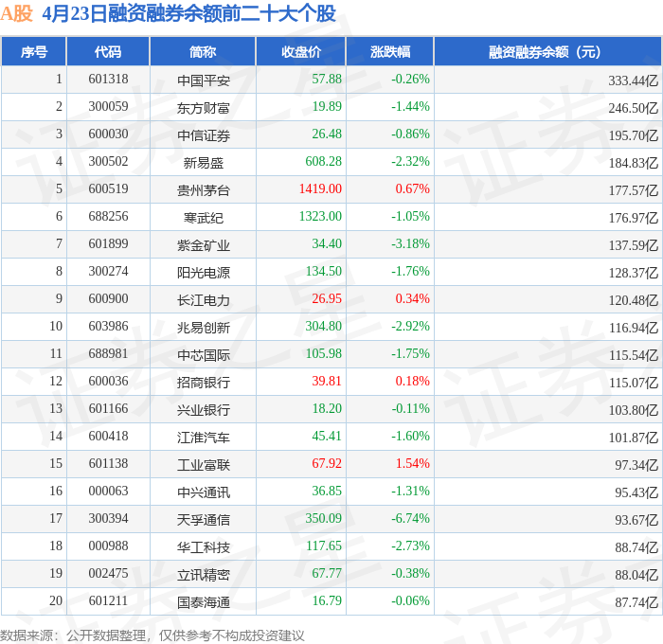The height and width of the screenshot is (644, 663).
Task: Click closing price 16.79
Action: coord(327,601)
